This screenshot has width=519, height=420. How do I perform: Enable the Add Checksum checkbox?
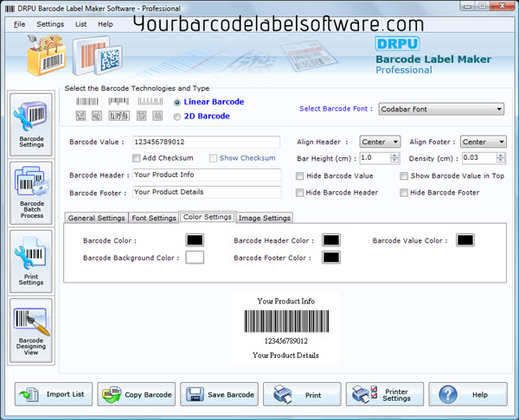(136, 158)
